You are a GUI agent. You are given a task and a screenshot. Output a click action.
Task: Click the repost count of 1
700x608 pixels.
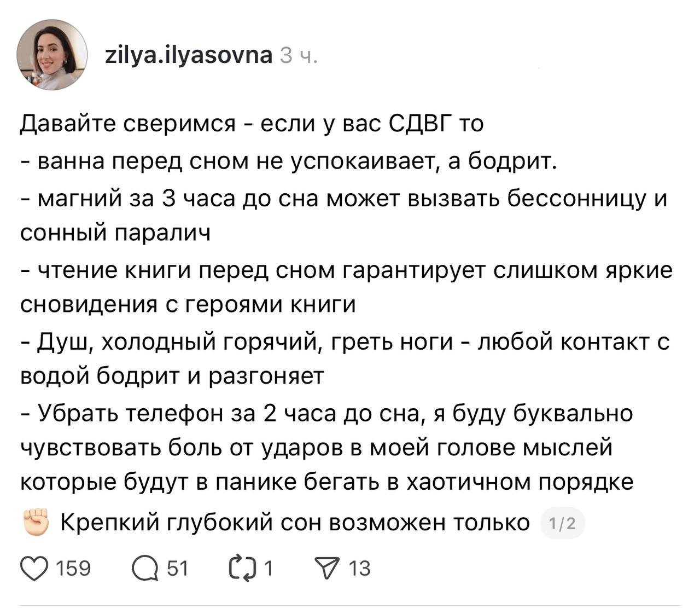(x=268, y=569)
